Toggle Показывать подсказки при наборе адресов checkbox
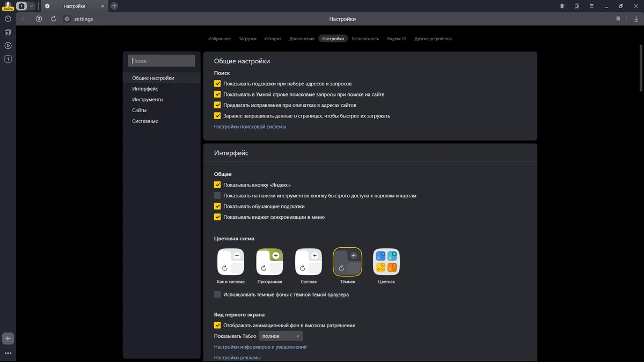 point(217,84)
